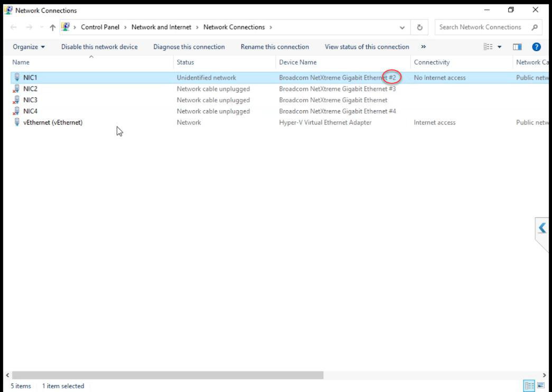Expand the blue side panel arrow

(542, 228)
